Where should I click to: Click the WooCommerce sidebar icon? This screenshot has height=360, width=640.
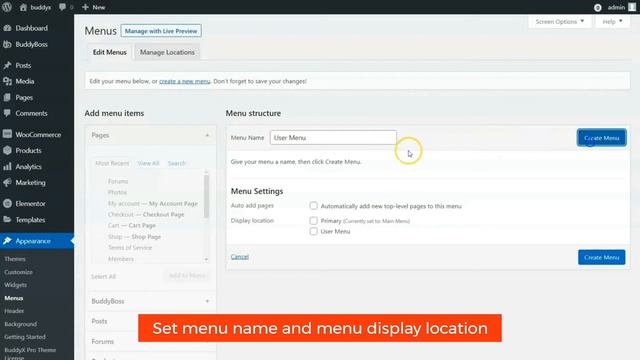pos(7,134)
